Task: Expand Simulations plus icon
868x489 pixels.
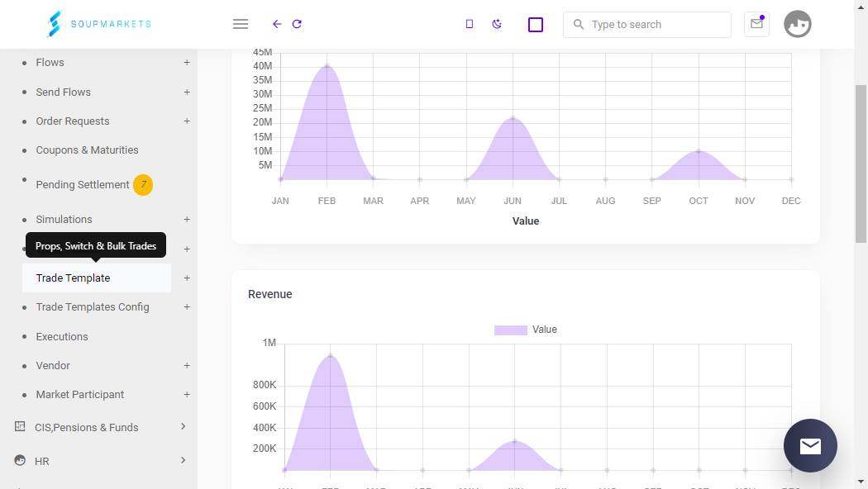Action: tap(187, 220)
